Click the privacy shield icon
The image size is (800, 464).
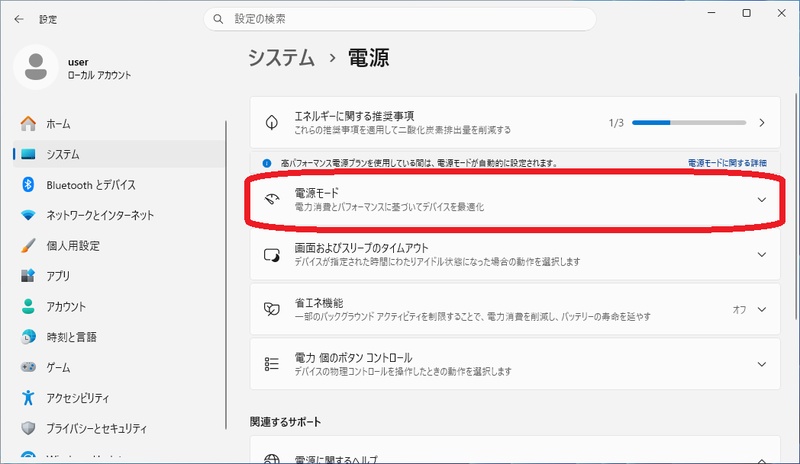(x=28, y=428)
